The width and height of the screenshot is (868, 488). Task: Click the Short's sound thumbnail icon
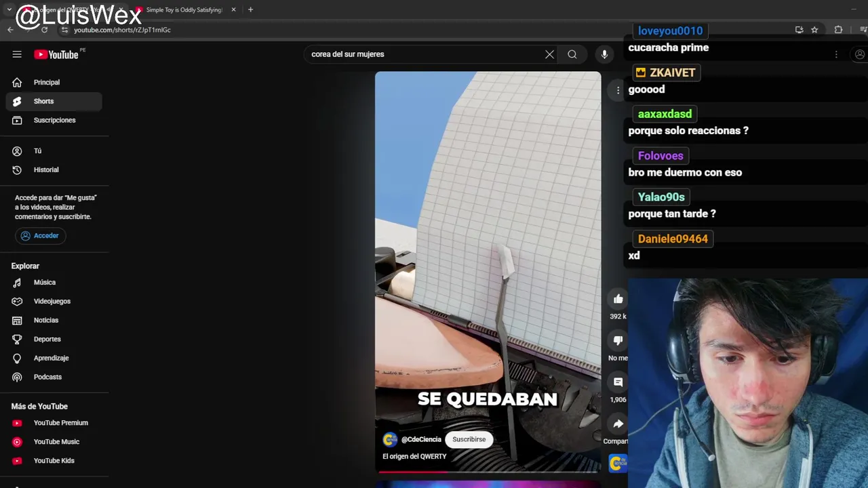(x=617, y=464)
